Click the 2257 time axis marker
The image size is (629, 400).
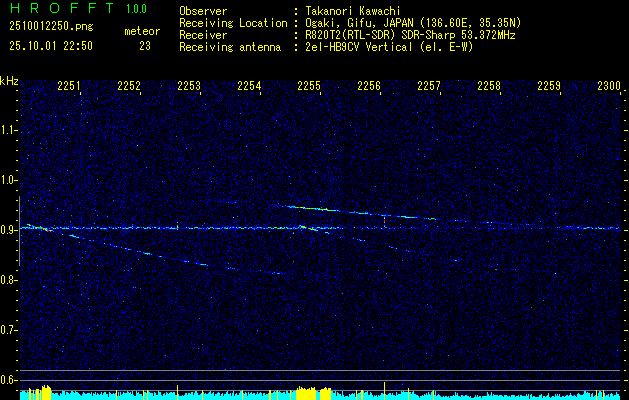click(x=429, y=85)
